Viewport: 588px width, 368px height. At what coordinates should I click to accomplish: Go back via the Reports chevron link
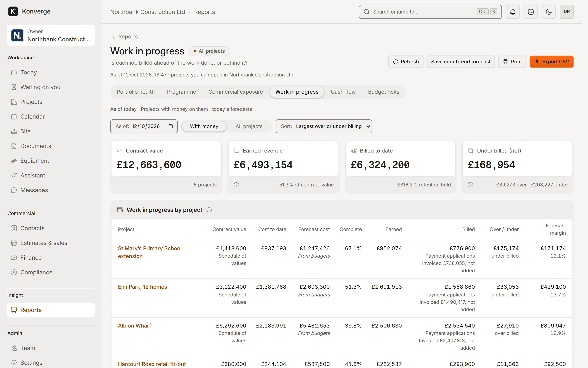pyautogui.click(x=125, y=37)
